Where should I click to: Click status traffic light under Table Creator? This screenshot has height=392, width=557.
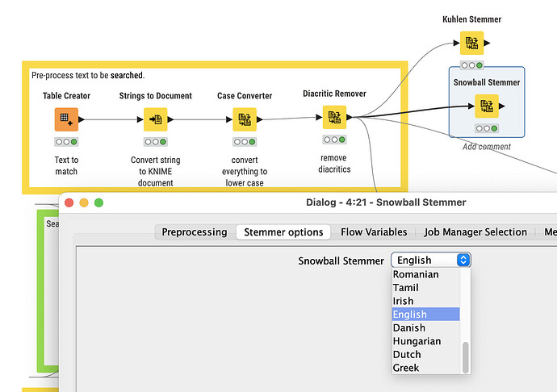66,142
